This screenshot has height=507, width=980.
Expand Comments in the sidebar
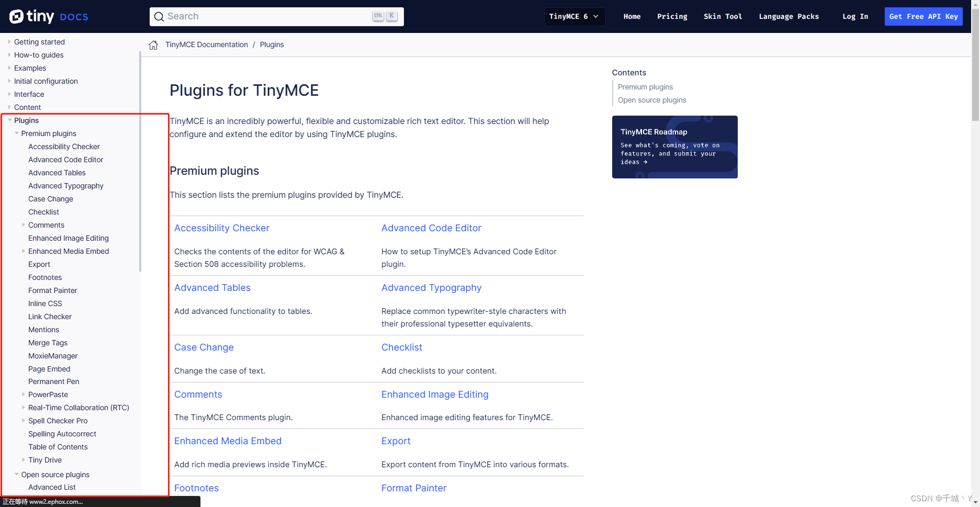23,225
